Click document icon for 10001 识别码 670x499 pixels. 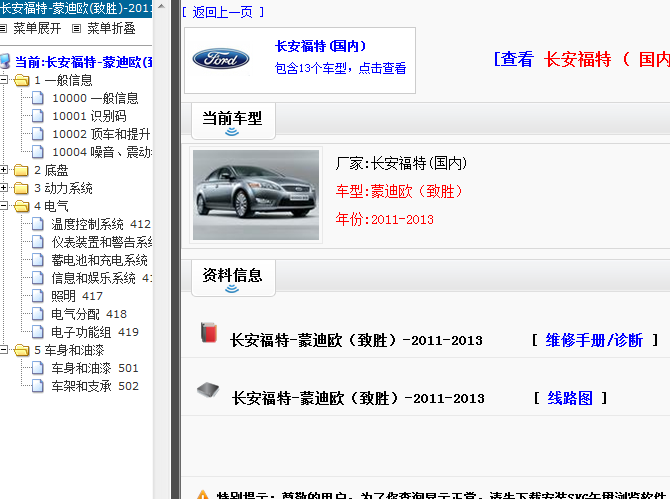click(x=38, y=116)
